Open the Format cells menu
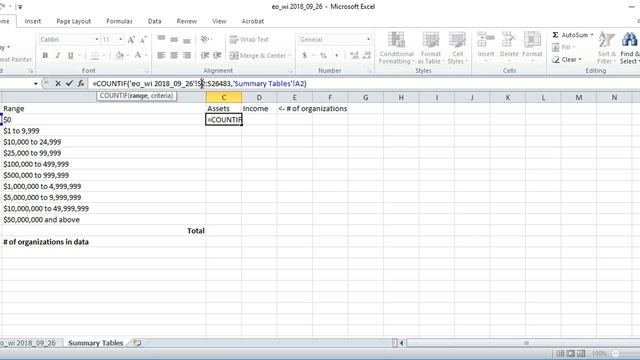The width and height of the screenshot is (640, 360). (x=532, y=48)
